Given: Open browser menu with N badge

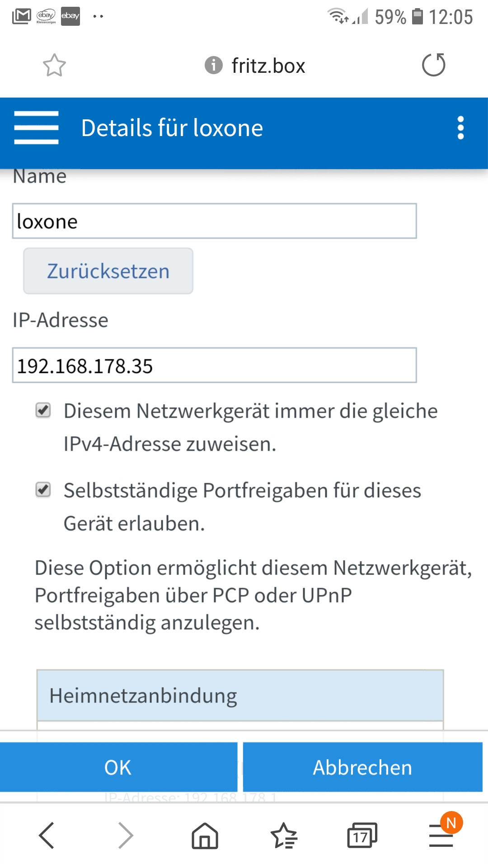Looking at the screenshot, I should click(x=441, y=835).
